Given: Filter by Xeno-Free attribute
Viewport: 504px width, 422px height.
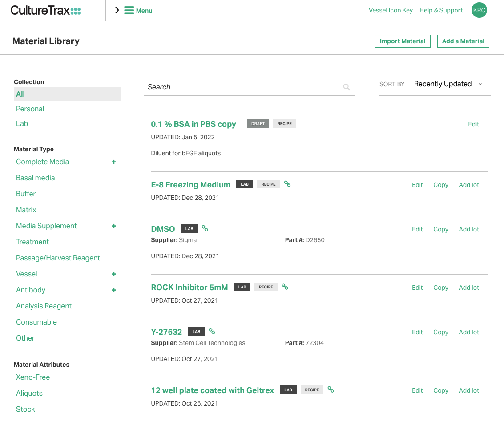Looking at the screenshot, I should 33,377.
